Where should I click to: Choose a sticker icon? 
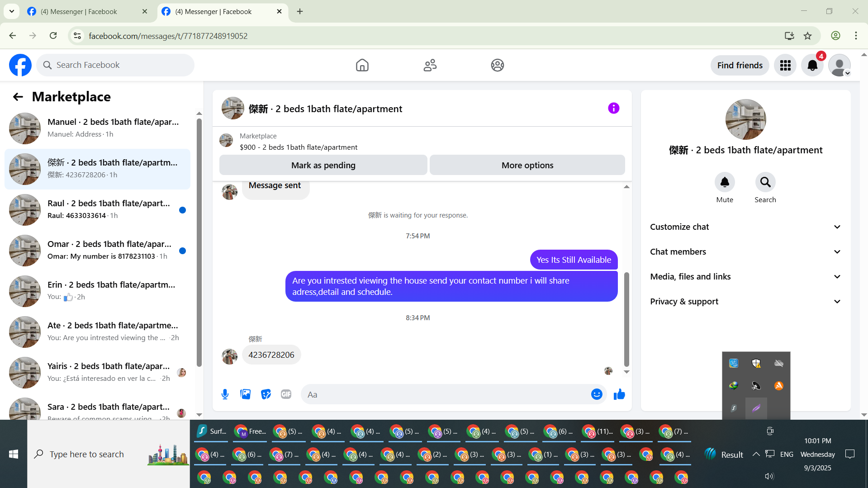tap(266, 394)
